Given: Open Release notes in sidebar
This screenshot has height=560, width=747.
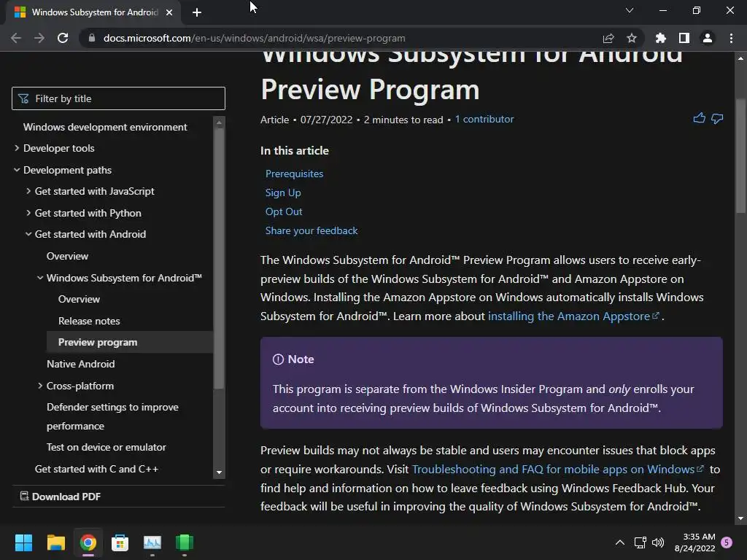Looking at the screenshot, I should point(89,321).
